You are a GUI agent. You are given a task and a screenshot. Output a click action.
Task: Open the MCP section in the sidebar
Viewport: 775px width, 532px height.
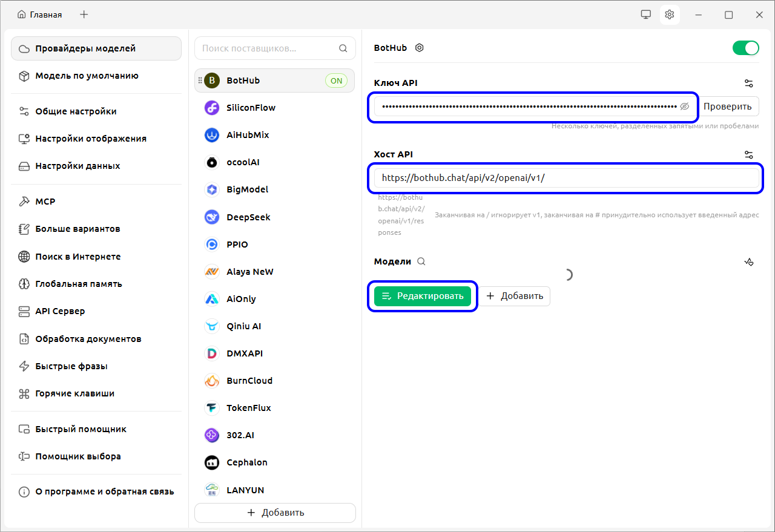point(45,201)
